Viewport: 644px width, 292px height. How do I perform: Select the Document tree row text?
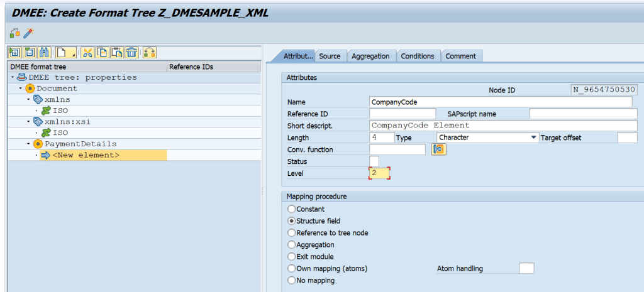click(57, 89)
